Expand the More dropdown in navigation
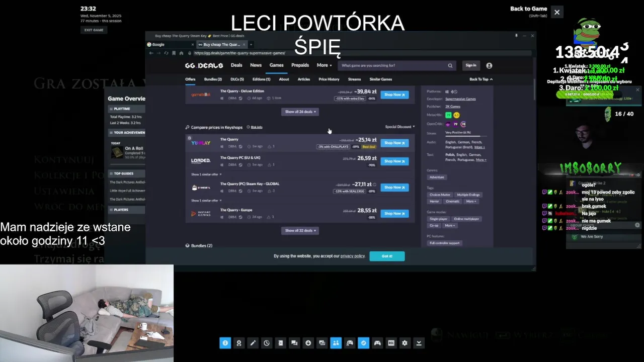644x362 pixels. pyautogui.click(x=324, y=65)
